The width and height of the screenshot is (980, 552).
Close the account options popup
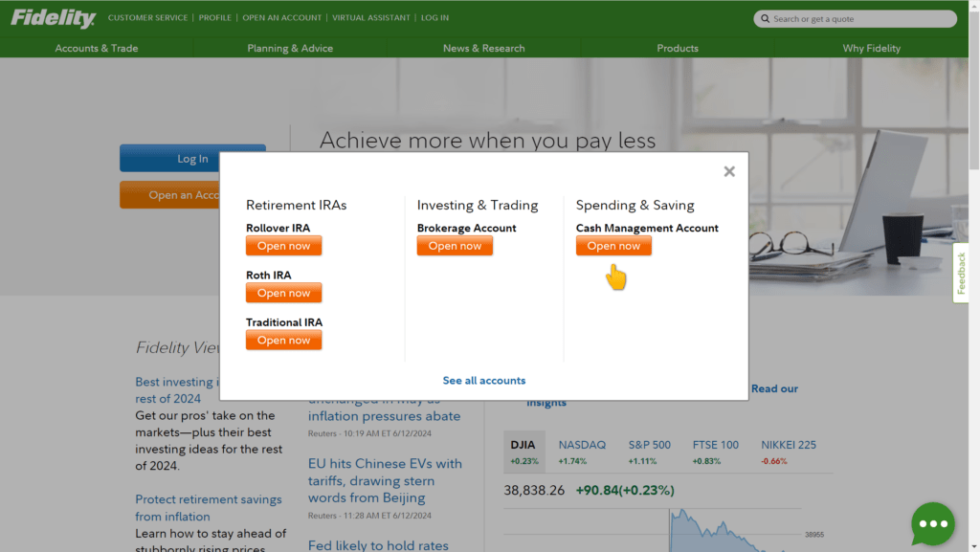[x=728, y=171]
